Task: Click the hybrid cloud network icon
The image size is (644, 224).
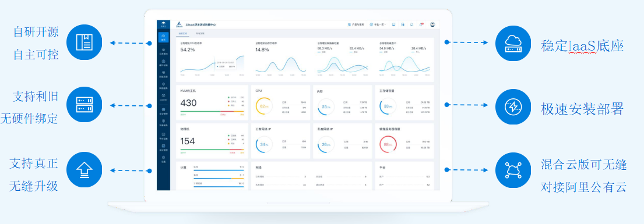Action: 513,170
